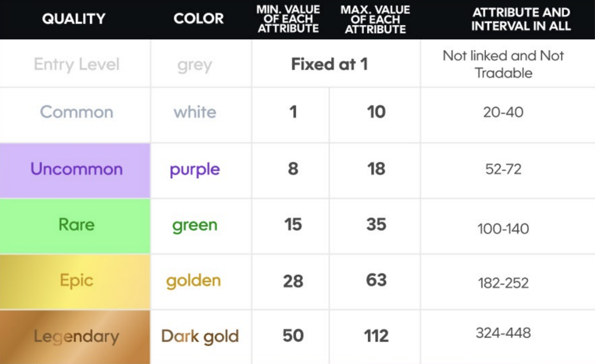Select the "Fixed at 1" cell

[x=329, y=64]
